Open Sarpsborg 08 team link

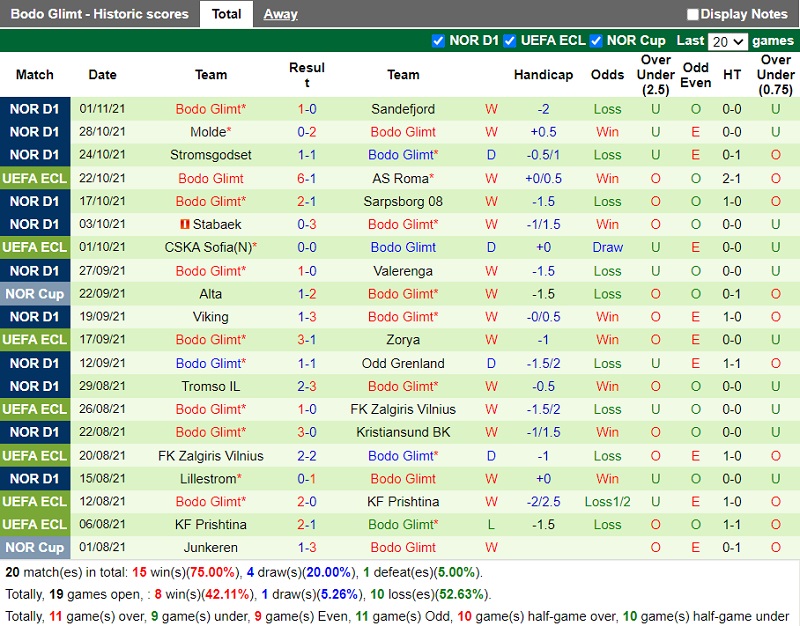pyautogui.click(x=403, y=202)
